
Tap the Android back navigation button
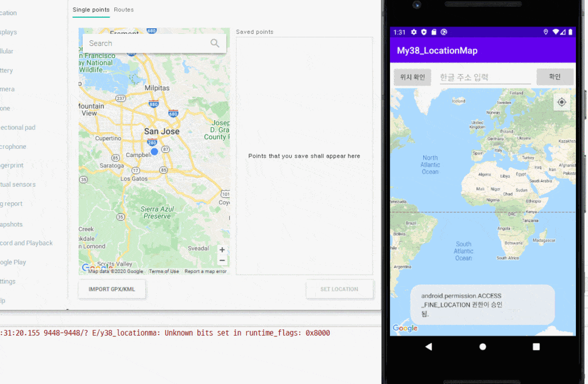[428, 347]
